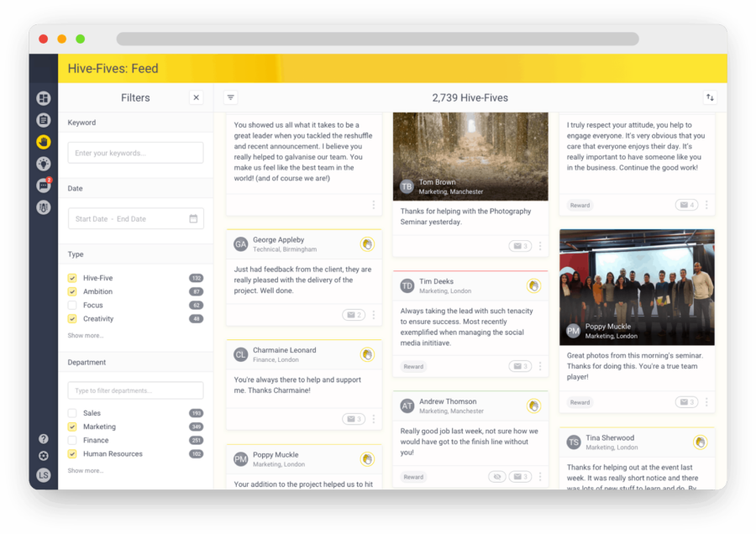The image size is (756, 534).
Task: Open the help question mark icon
Action: [x=44, y=438]
